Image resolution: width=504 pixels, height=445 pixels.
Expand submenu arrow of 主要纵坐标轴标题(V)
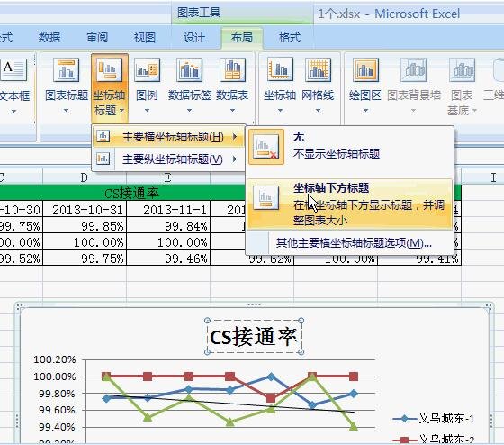click(235, 159)
